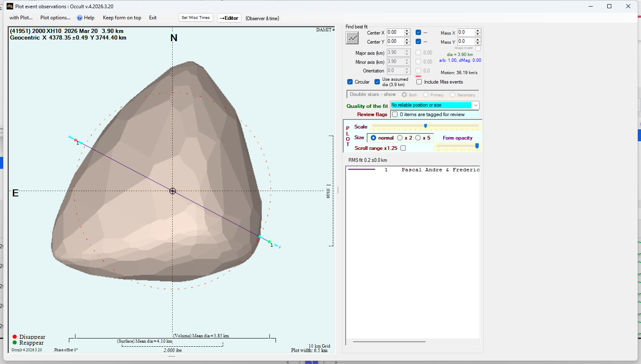Click the →Editor button
This screenshot has height=364, width=641.
coord(229,18)
